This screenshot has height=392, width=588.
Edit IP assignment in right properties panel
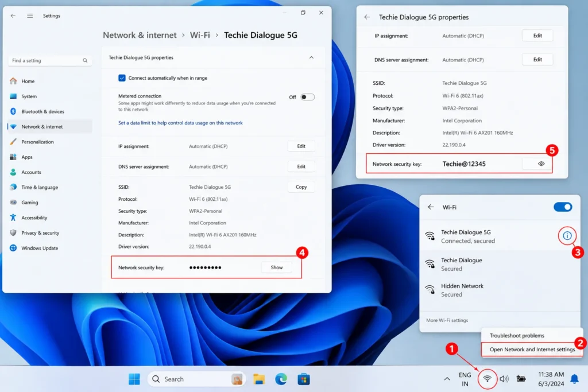click(x=537, y=36)
